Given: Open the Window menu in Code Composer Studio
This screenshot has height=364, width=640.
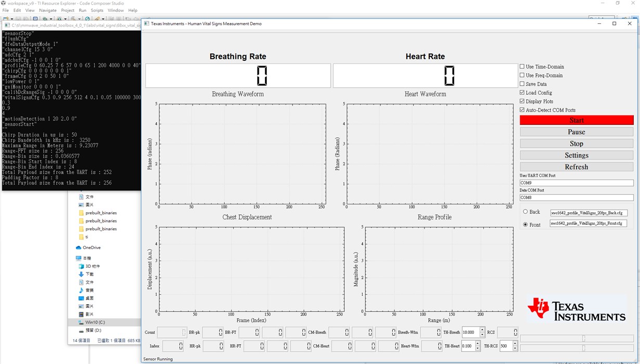Looking at the screenshot, I should pos(116,10).
